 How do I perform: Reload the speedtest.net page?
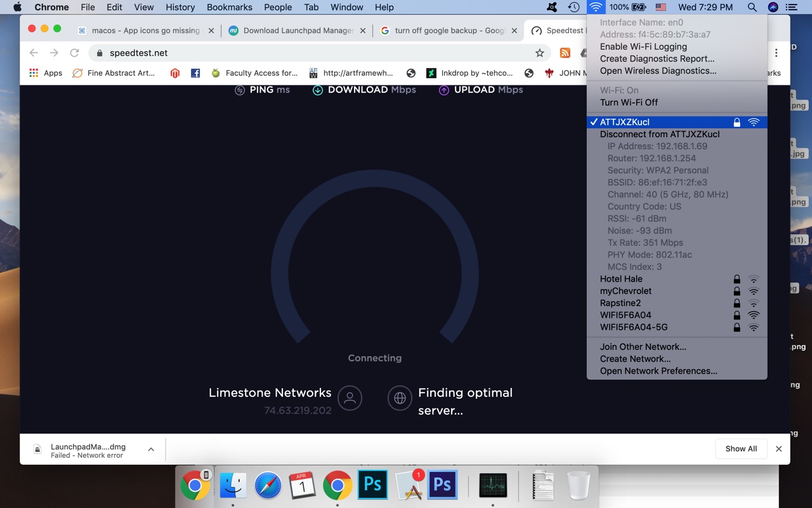click(74, 53)
